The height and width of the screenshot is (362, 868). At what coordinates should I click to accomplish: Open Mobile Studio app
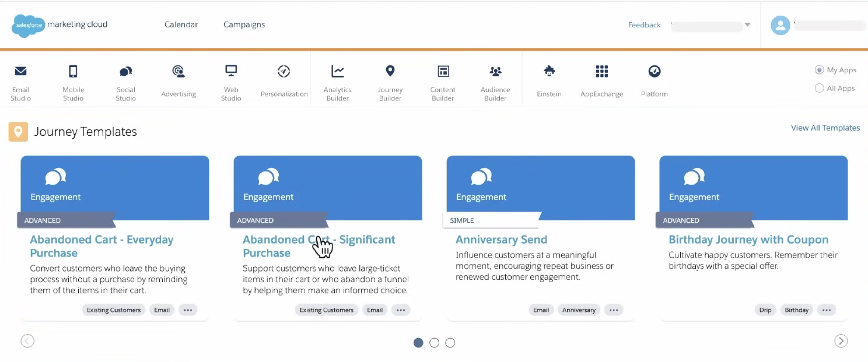73,83
